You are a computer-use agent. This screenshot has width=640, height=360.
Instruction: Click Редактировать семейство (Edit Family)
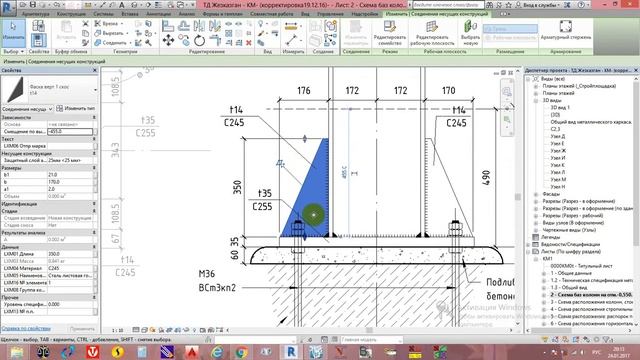point(390,33)
